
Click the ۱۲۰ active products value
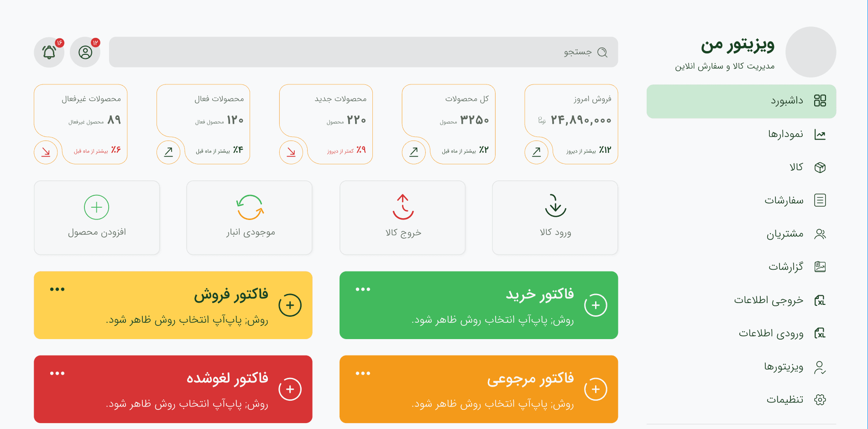[x=235, y=120]
